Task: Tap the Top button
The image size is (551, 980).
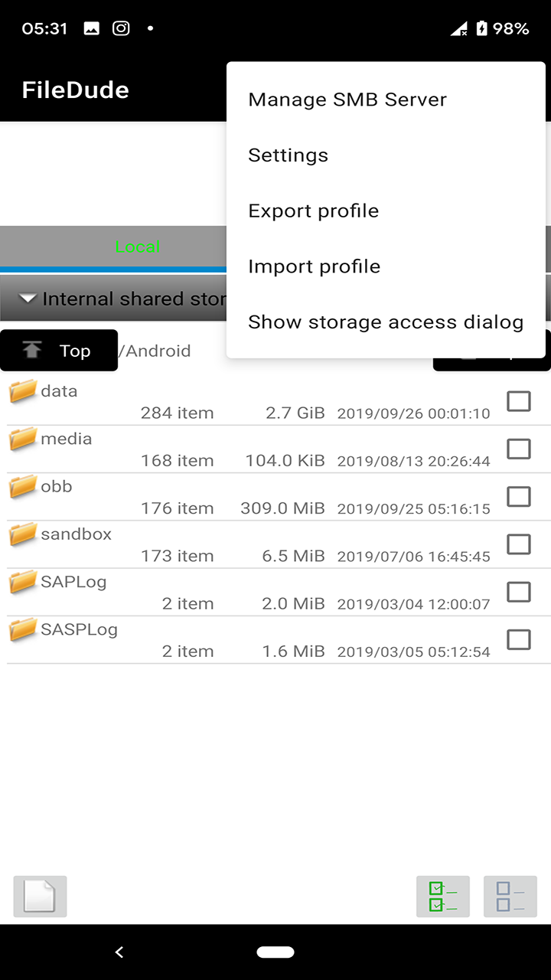Action: click(59, 351)
